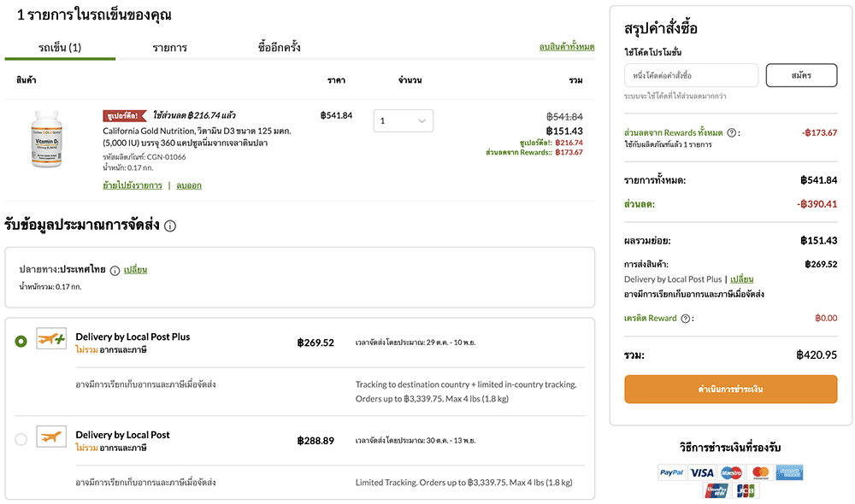
Task: Click the Mastercard payment icon
Action: coord(760,472)
